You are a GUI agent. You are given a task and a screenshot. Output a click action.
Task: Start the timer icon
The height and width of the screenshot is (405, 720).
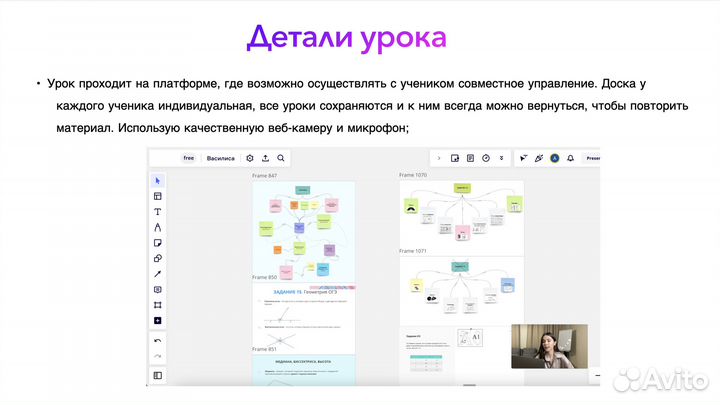(486, 158)
